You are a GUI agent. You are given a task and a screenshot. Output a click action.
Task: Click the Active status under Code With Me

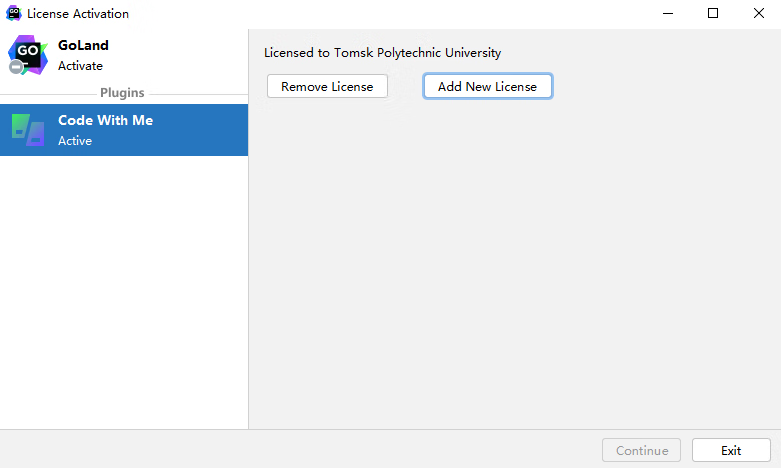coord(75,141)
